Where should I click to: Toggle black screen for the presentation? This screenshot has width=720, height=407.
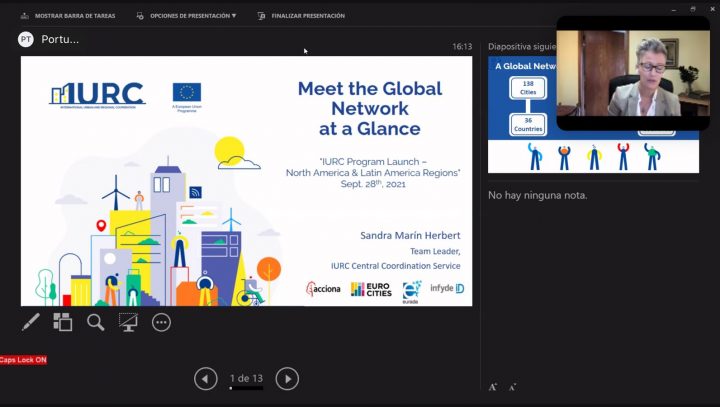tap(128, 322)
